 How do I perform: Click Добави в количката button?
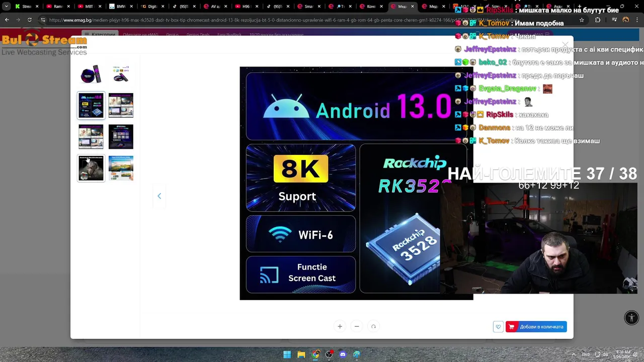pyautogui.click(x=536, y=327)
